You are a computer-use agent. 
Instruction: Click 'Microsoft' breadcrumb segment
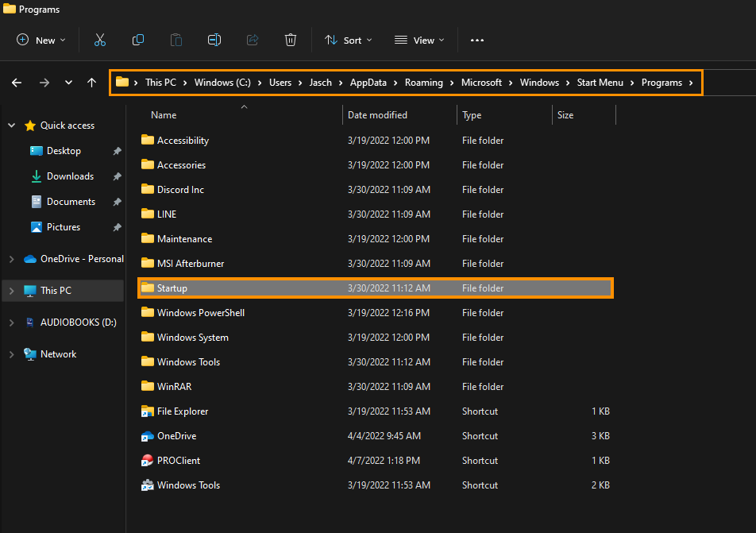pos(482,83)
